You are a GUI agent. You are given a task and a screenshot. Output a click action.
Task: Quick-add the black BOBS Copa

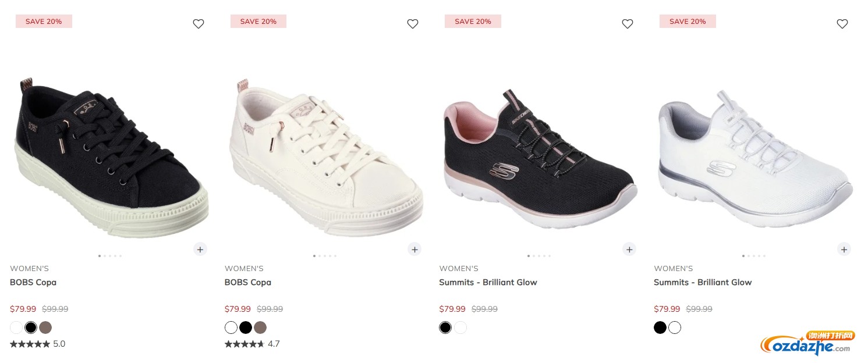200,249
